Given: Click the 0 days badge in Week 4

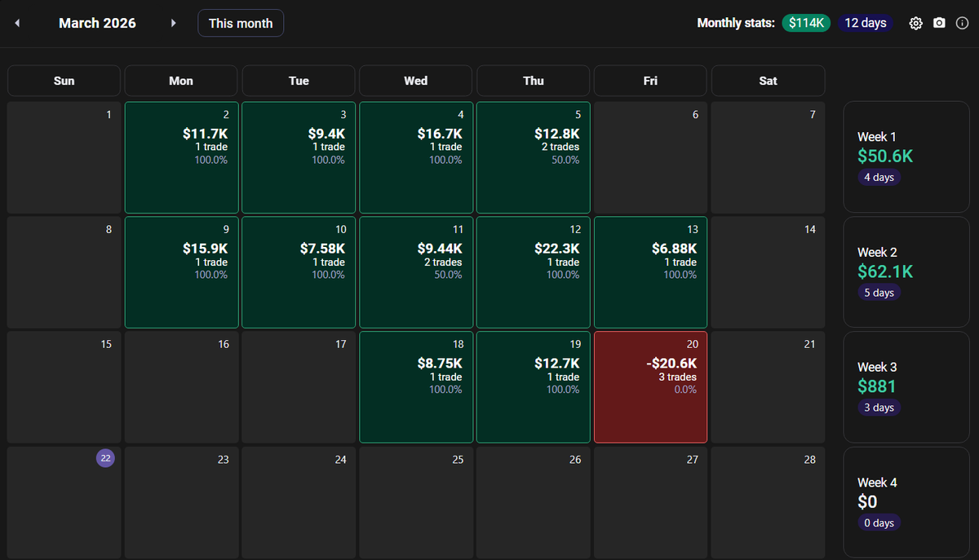Looking at the screenshot, I should (x=879, y=523).
